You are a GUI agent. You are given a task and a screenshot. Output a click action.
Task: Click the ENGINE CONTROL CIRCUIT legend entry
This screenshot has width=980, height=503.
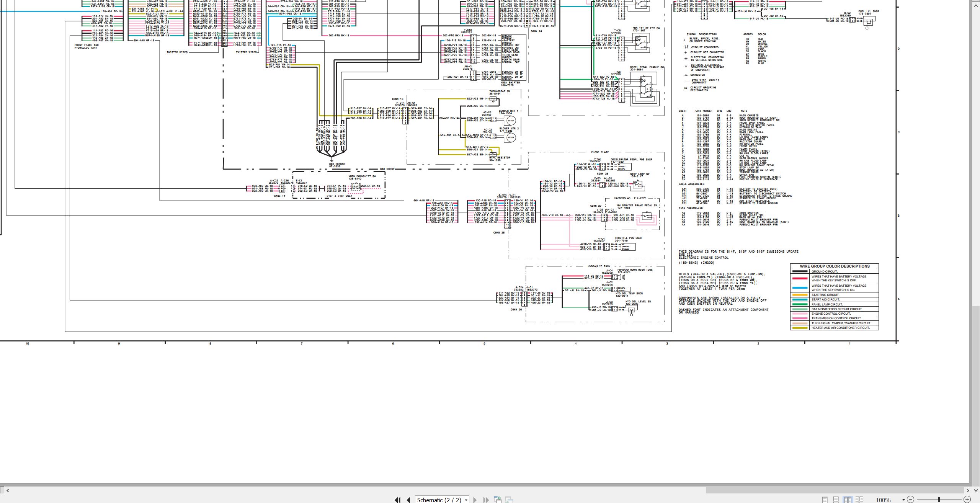click(831, 314)
